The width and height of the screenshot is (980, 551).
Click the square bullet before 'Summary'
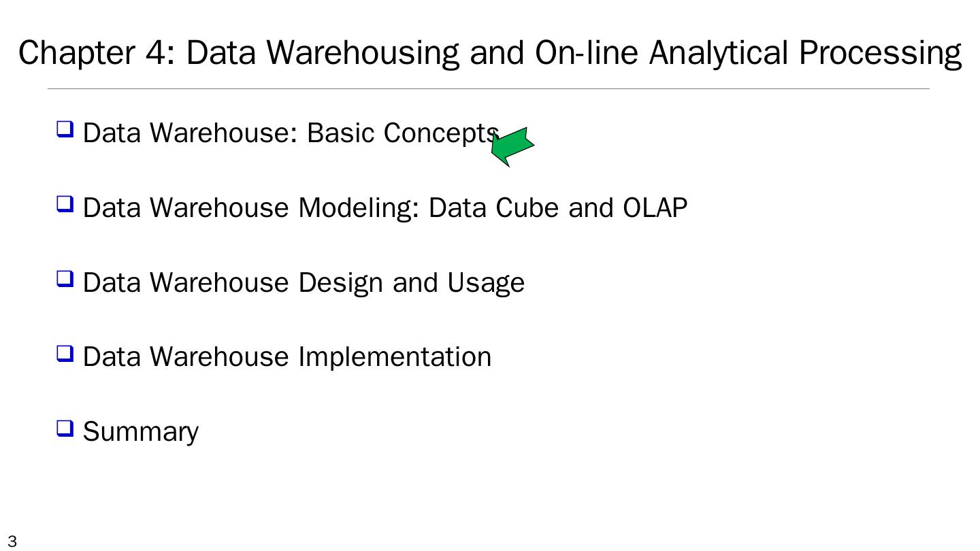click(65, 428)
